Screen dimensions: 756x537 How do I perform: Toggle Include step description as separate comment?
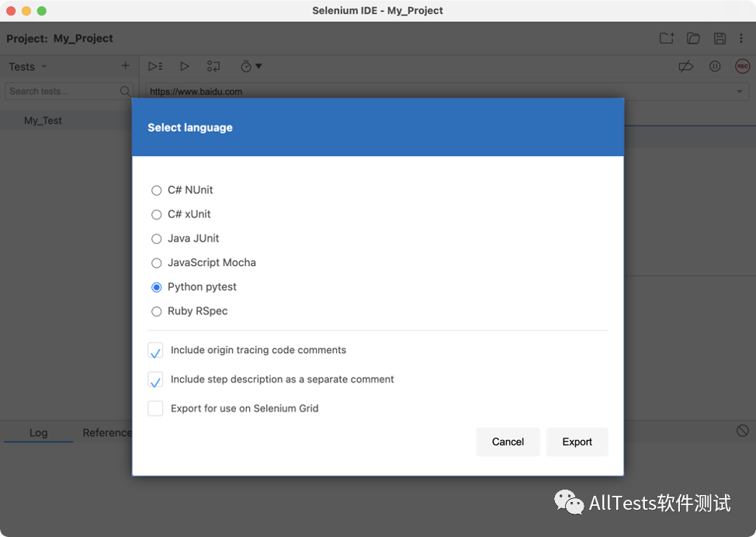(x=155, y=379)
